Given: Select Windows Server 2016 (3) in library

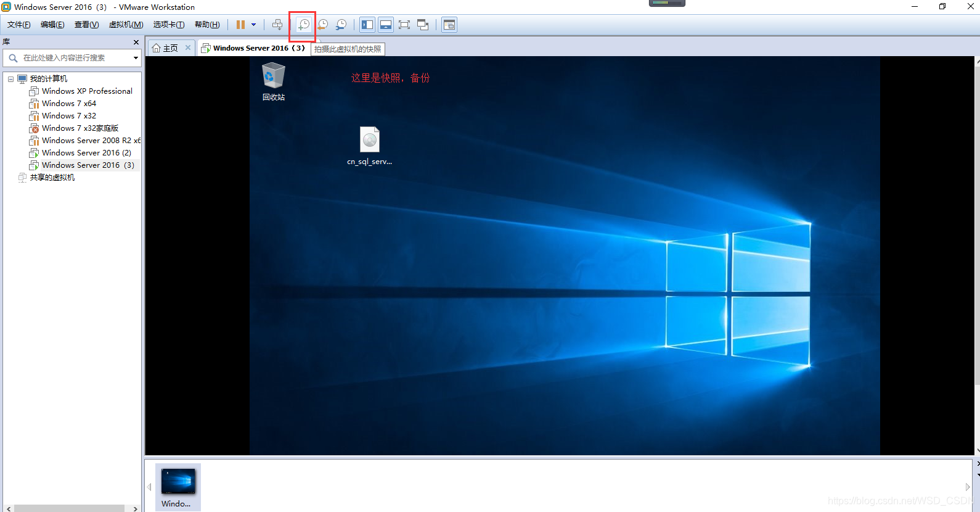Looking at the screenshot, I should (88, 165).
